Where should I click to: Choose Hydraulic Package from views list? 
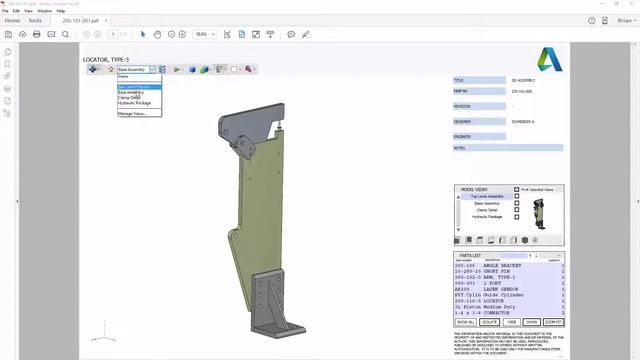pos(139,103)
